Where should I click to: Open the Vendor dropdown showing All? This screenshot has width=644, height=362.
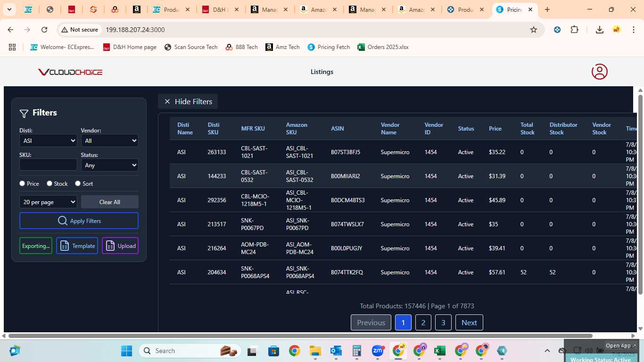pos(109,140)
